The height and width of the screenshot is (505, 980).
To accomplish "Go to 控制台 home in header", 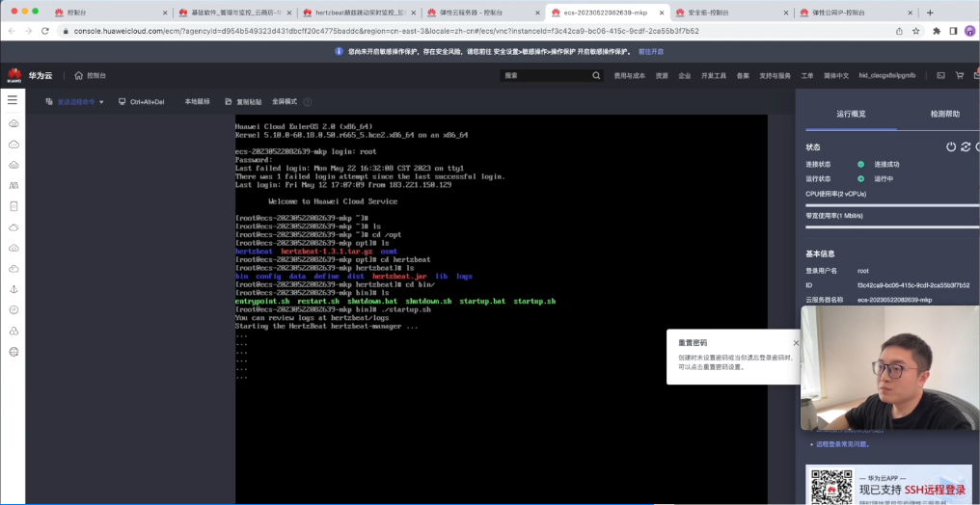I will (x=90, y=75).
